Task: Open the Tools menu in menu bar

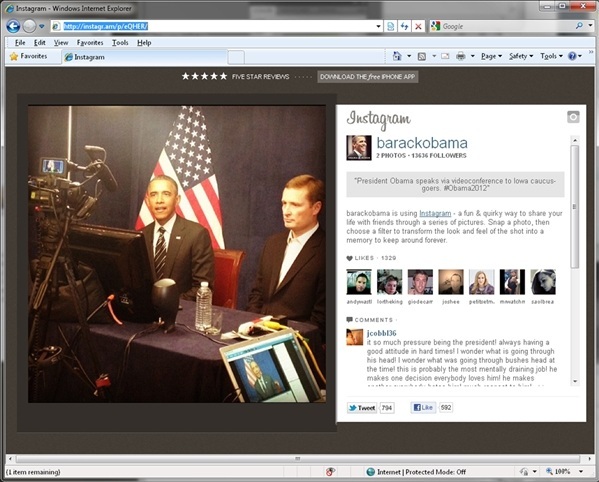Action: (x=120, y=43)
